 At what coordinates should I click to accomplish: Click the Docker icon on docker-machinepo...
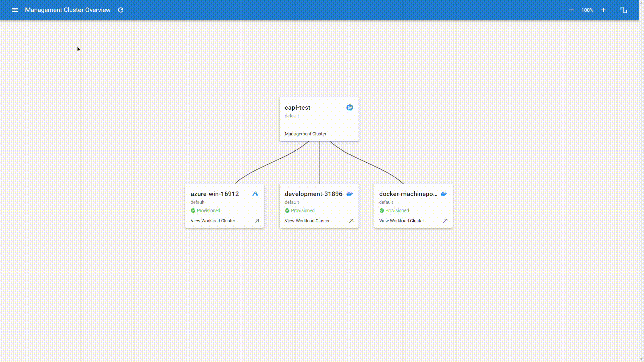point(444,194)
